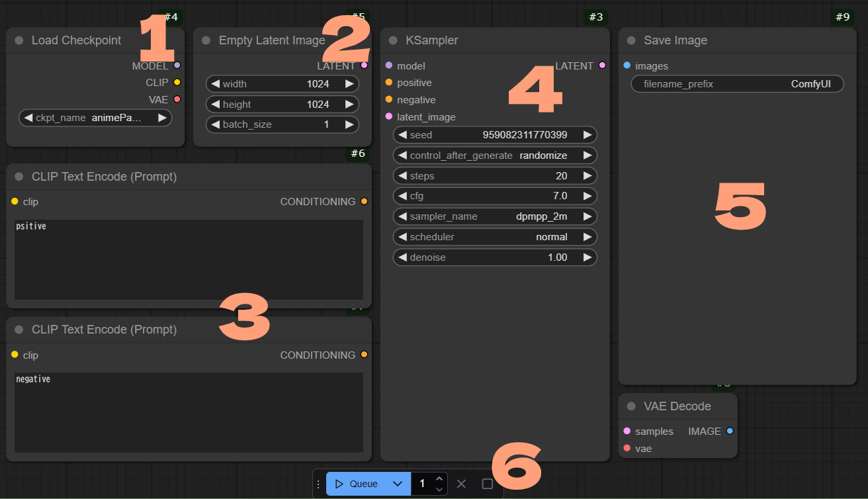Increase the batch count with the up arrow
This screenshot has height=499, width=868.
click(439, 478)
